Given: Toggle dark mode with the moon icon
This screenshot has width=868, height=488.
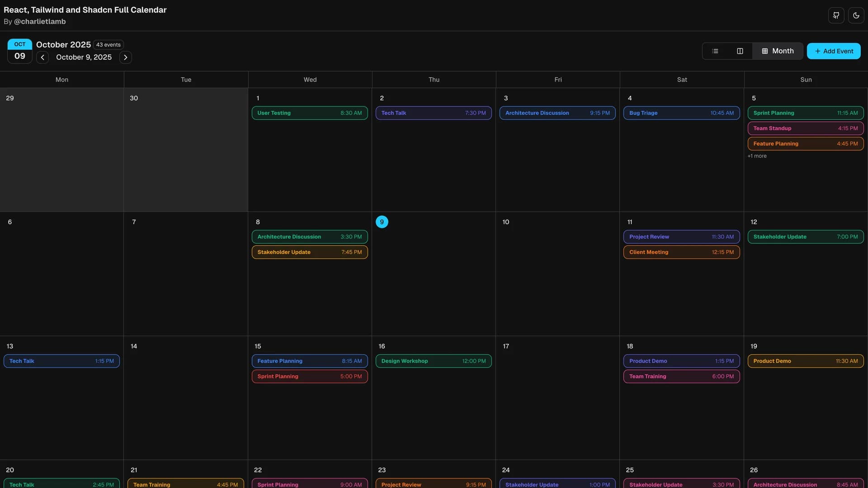Looking at the screenshot, I should click(x=856, y=15).
